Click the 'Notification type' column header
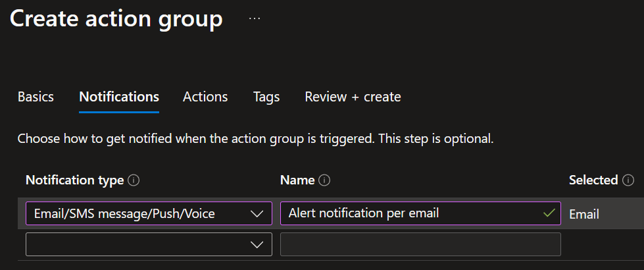Viewport: 644px width, 270px height. (74, 180)
